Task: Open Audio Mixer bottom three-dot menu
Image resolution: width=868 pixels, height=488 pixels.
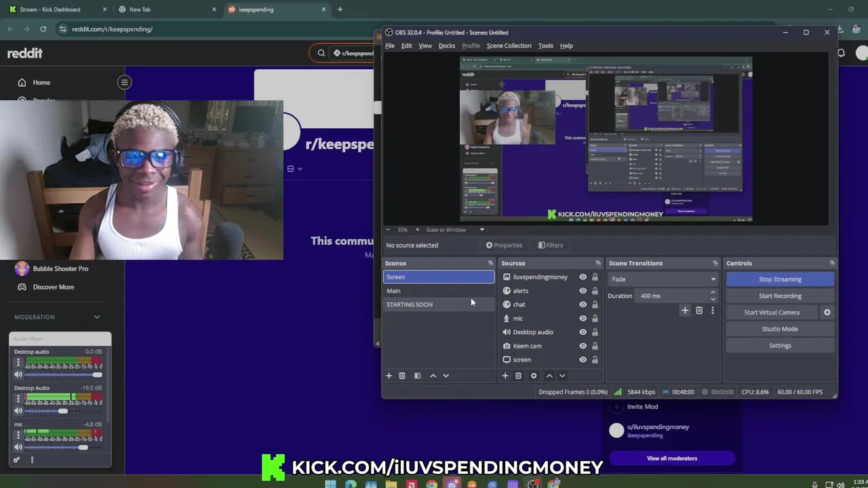Action: (31, 460)
